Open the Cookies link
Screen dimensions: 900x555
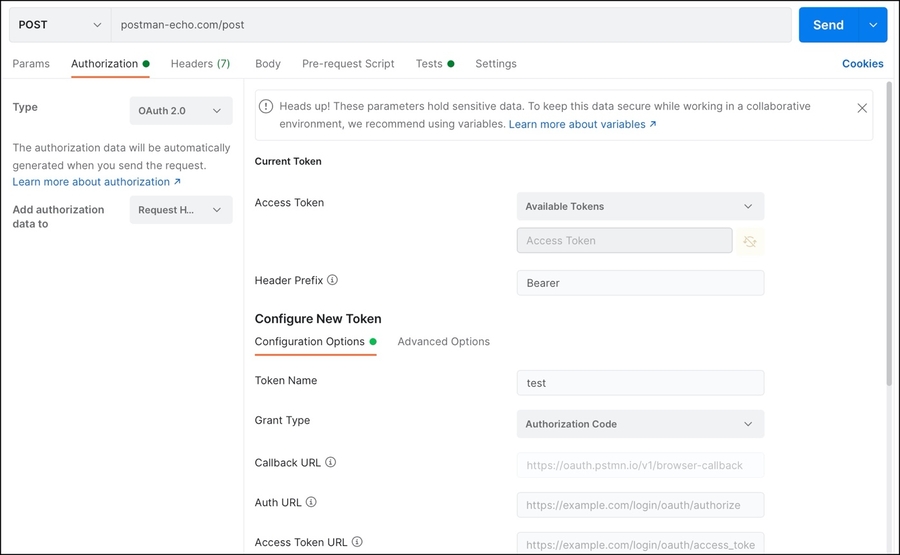point(862,64)
